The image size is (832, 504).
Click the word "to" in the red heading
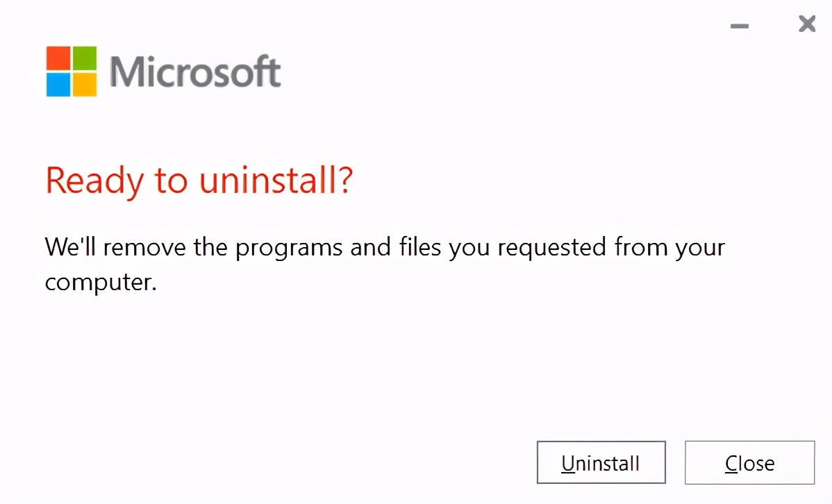[171, 180]
